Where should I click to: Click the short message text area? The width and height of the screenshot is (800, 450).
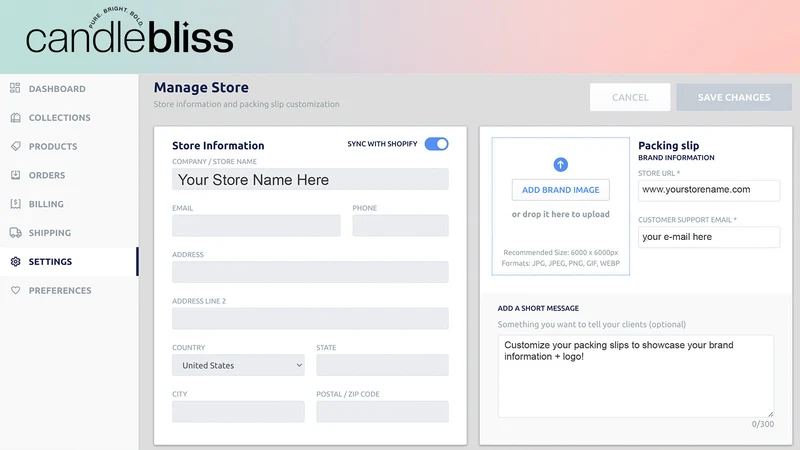pos(636,376)
